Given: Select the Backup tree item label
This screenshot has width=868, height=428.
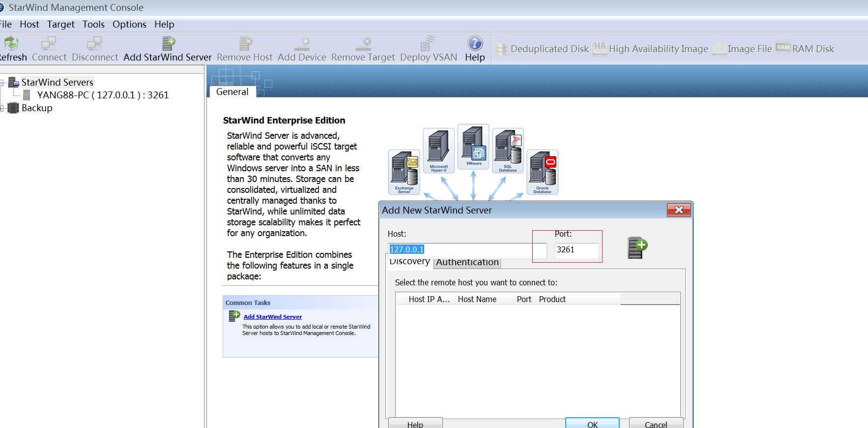Looking at the screenshot, I should 37,108.
